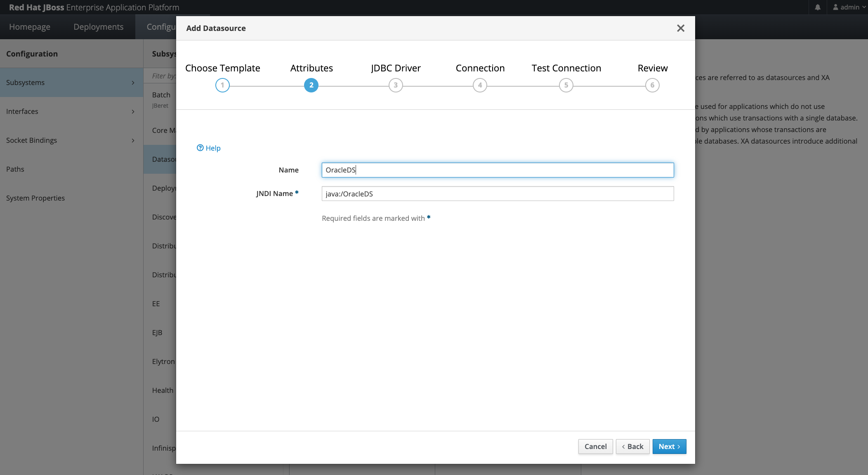Select wizard step 6 Review circle
This screenshot has width=868, height=475.
coord(652,85)
